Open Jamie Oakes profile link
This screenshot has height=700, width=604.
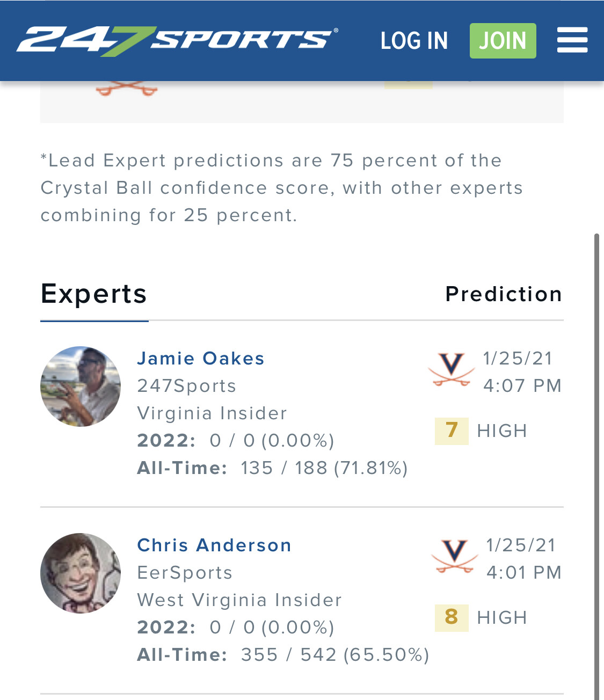click(201, 359)
